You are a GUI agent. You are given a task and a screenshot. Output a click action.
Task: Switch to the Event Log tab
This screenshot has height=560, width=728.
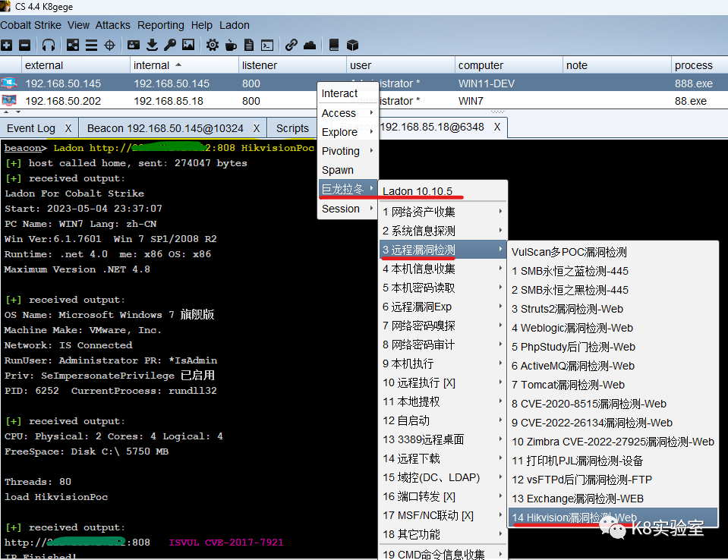[31, 128]
